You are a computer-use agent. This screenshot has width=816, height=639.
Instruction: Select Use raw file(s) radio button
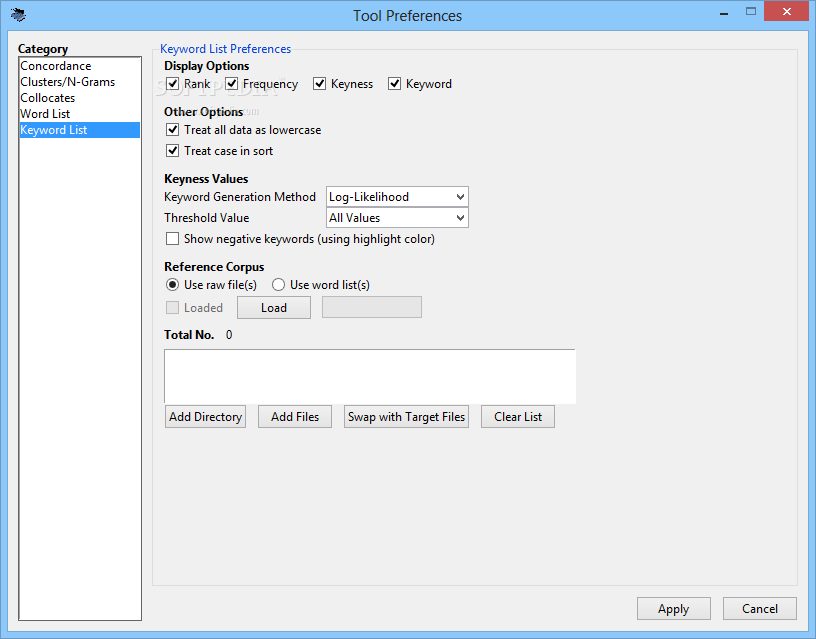click(x=172, y=285)
